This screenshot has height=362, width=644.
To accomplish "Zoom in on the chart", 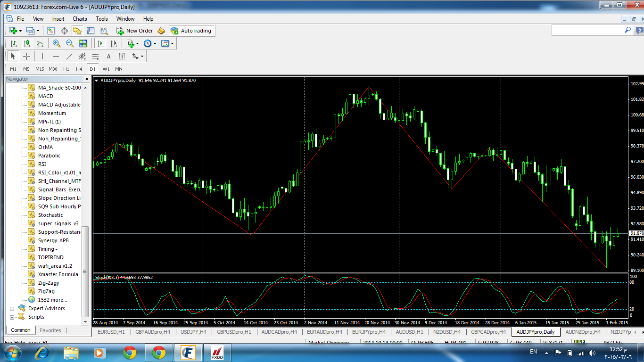I will 57,43.
